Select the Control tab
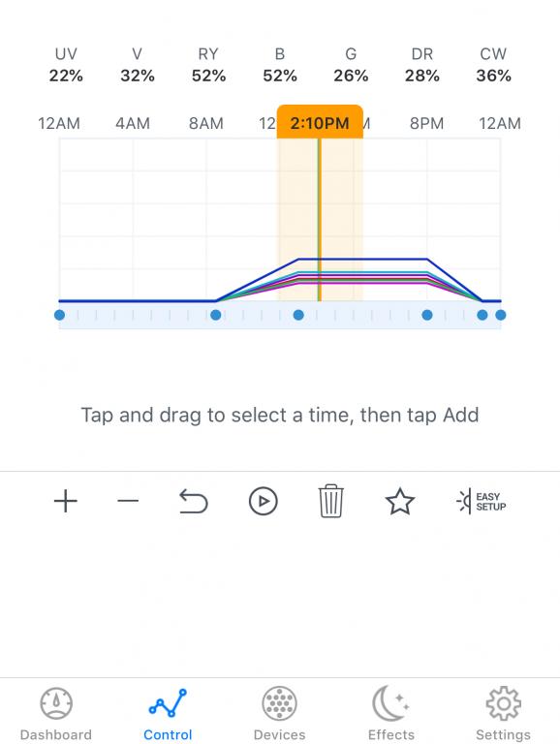Image resolution: width=560 pixels, height=744 pixels. pyautogui.click(x=168, y=714)
